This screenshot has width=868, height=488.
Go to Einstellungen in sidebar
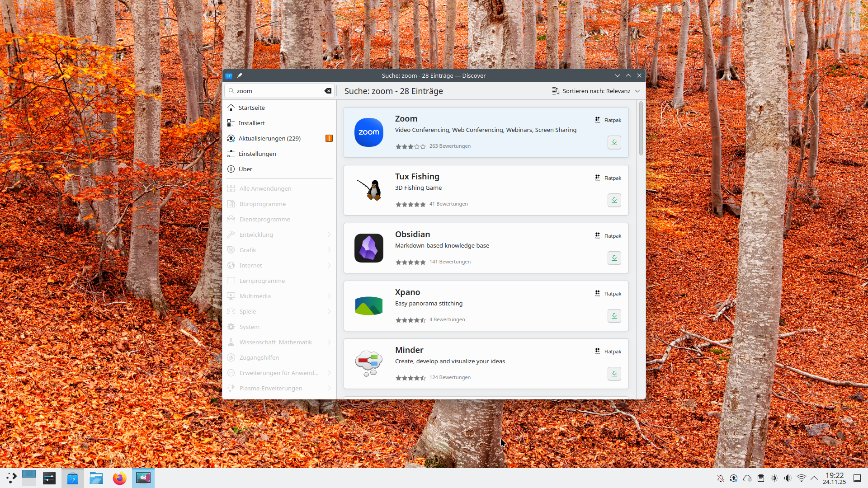click(x=257, y=154)
